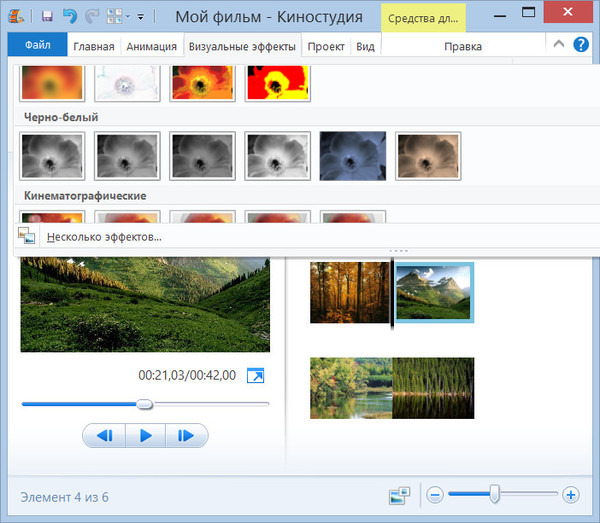
Task: Click the thumbnail size icon in status bar
Action: pyautogui.click(x=400, y=495)
